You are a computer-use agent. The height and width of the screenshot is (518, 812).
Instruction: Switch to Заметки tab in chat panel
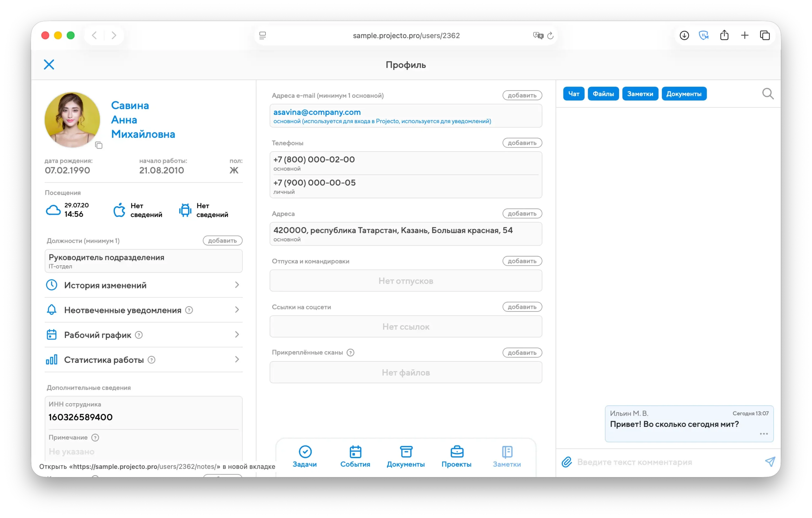coord(640,94)
